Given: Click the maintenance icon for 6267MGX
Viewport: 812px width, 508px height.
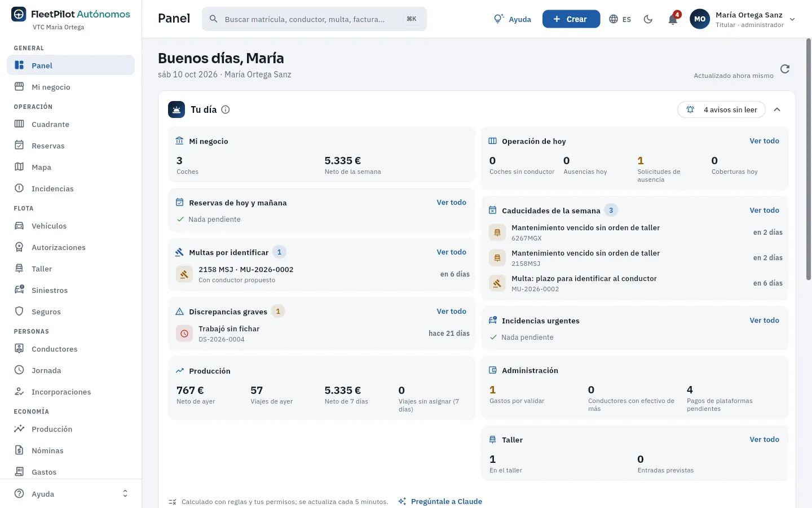Looking at the screenshot, I should coord(497,233).
